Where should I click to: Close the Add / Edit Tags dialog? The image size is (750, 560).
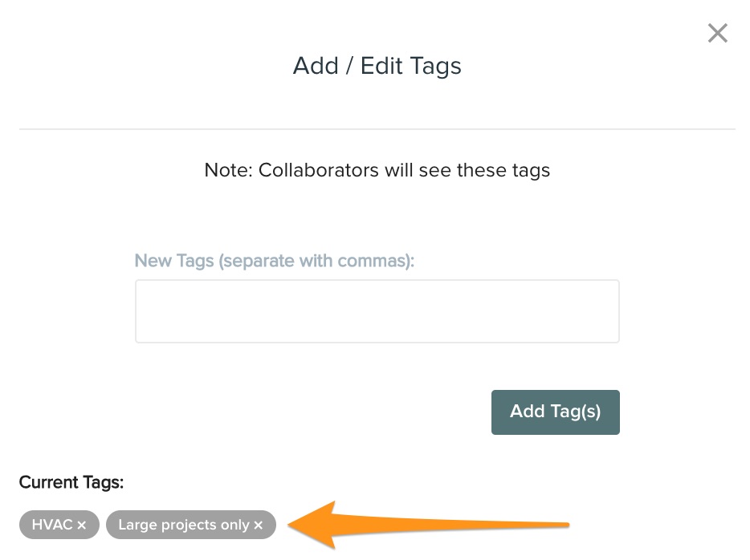[717, 33]
